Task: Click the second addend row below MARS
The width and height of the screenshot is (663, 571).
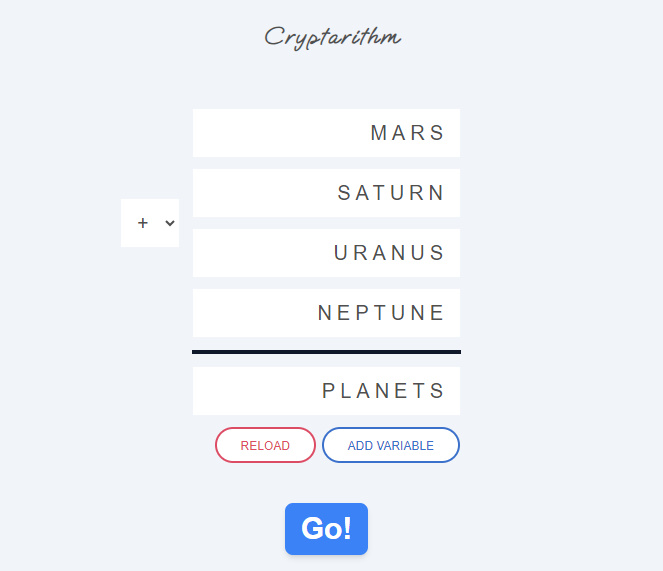Action: (326, 193)
